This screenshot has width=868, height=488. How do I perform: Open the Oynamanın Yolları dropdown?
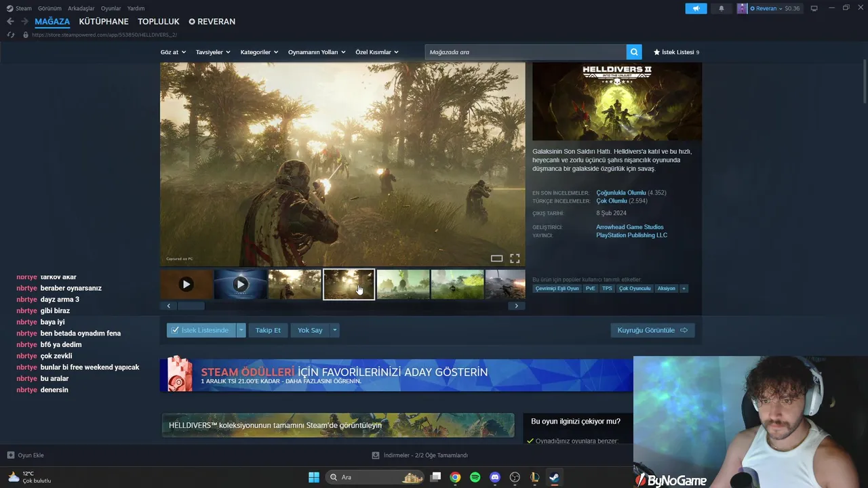pos(317,52)
